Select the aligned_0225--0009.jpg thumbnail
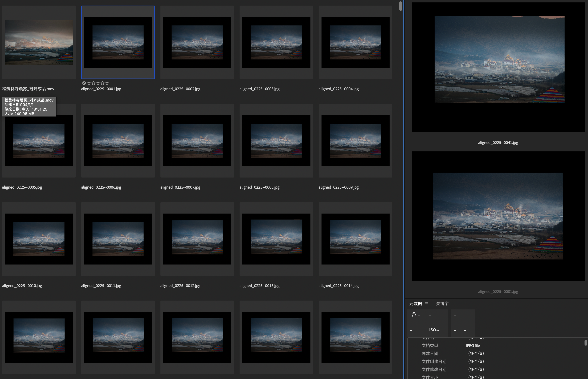 click(355, 141)
